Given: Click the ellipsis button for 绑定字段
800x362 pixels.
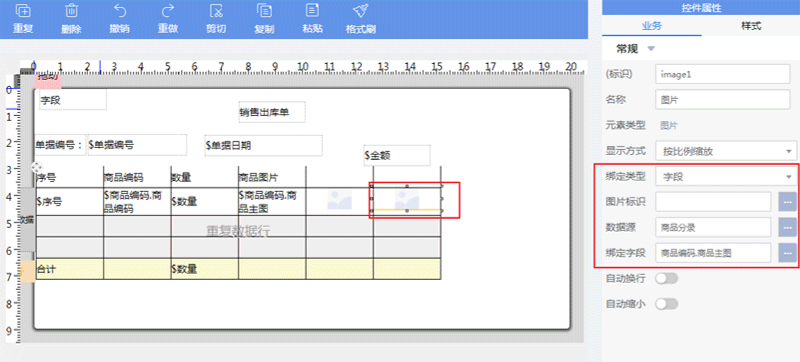Looking at the screenshot, I should click(787, 253).
